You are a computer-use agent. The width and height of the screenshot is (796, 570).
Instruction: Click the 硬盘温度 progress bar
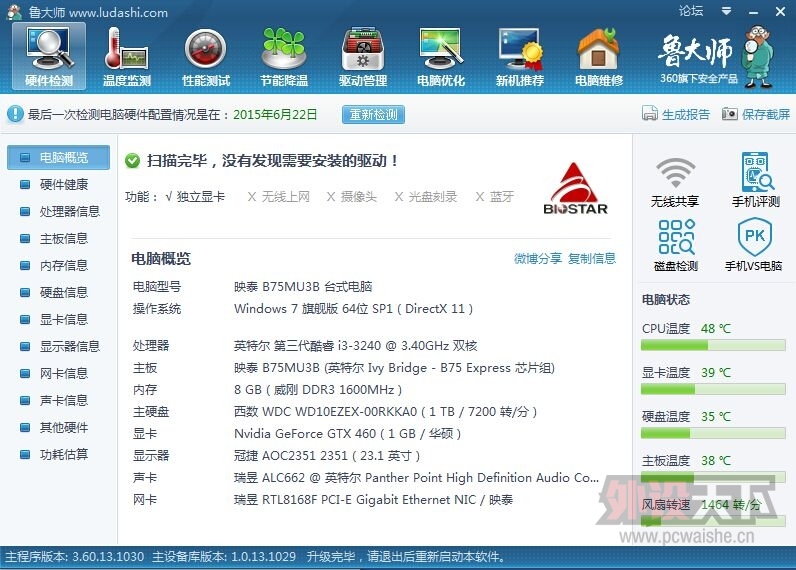coord(713,433)
